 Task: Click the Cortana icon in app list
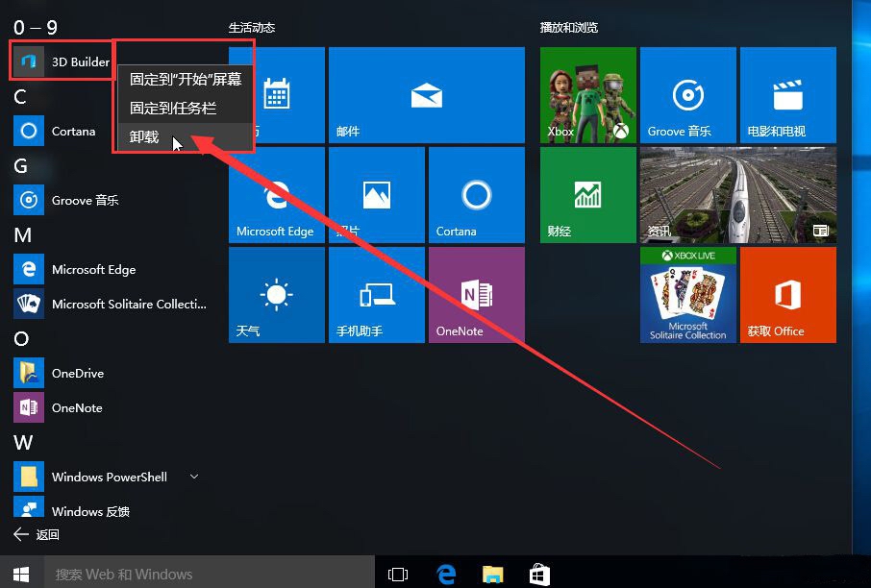28,131
